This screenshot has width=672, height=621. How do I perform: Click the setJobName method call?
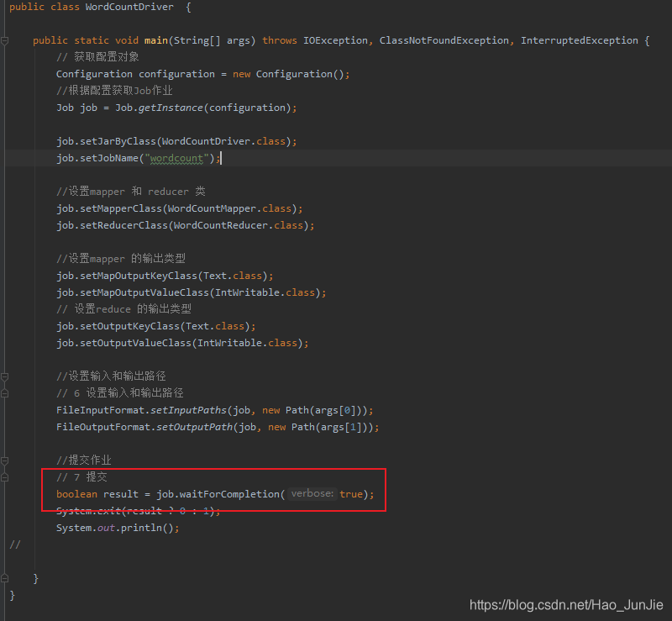pyautogui.click(x=109, y=158)
